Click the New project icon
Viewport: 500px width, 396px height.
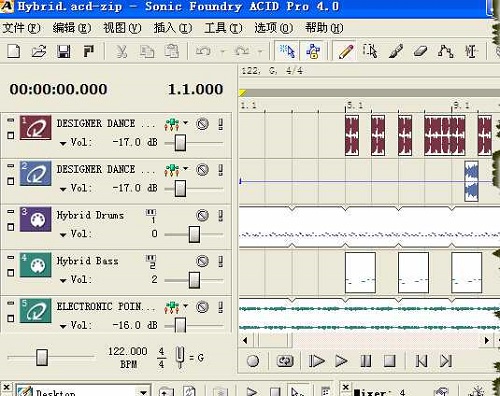(x=14, y=51)
